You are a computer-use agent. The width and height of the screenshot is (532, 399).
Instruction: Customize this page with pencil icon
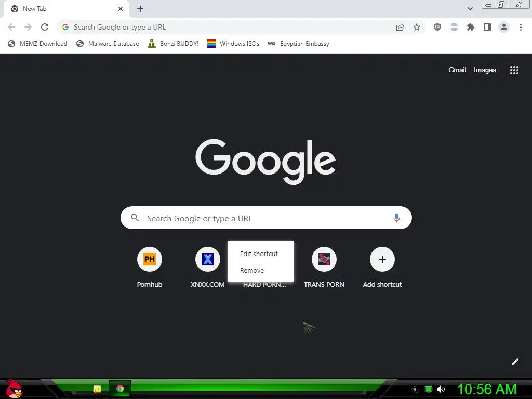click(x=515, y=362)
